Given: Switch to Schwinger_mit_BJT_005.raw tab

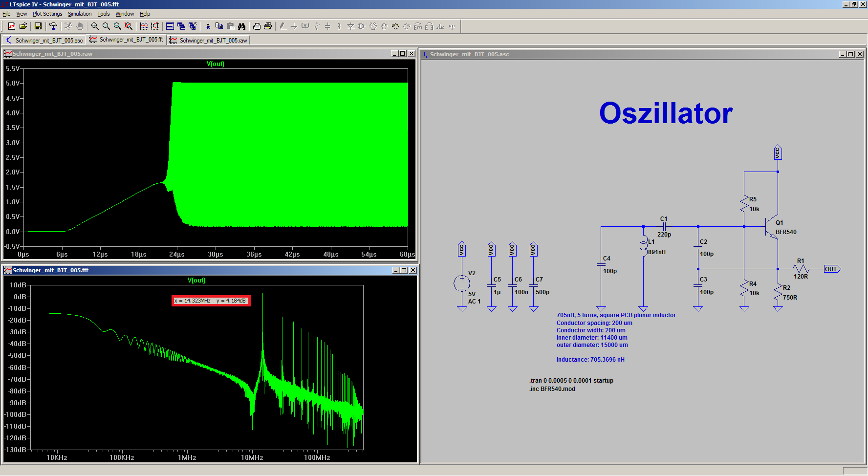Looking at the screenshot, I should tap(209, 40).
